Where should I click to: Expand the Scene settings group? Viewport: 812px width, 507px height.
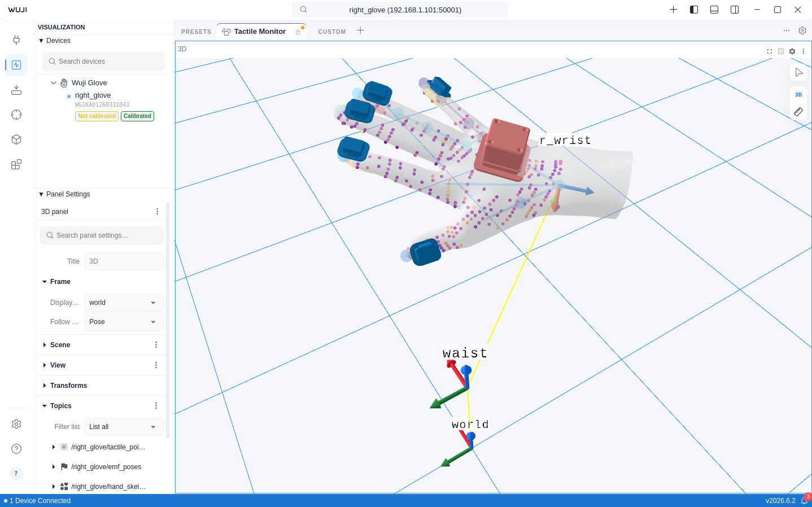[45, 345]
